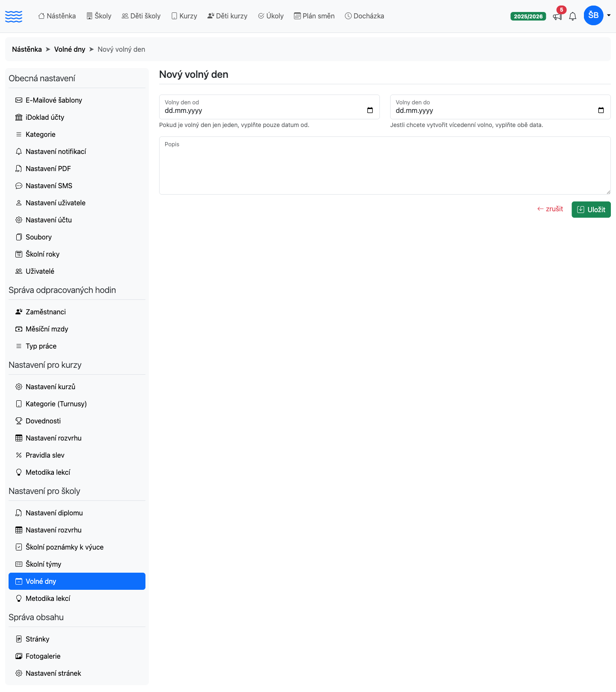
Task: Click the Dovednosti trophy icon
Action: (x=19, y=421)
